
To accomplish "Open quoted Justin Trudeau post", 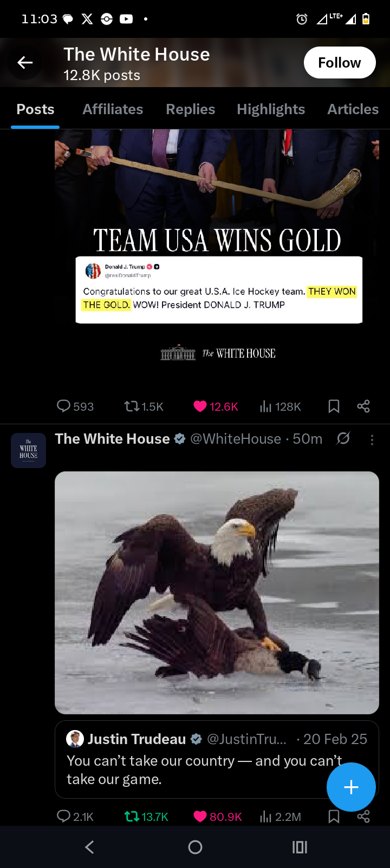I will click(x=217, y=759).
